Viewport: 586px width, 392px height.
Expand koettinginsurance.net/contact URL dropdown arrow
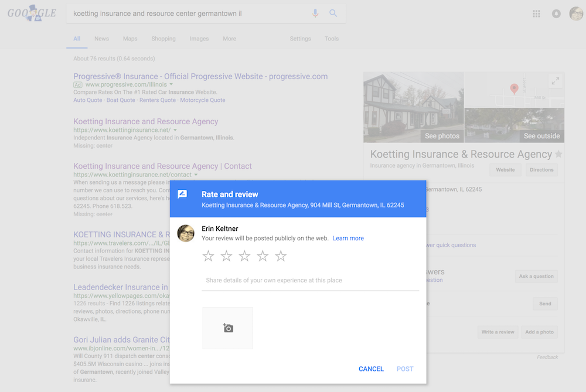pos(196,175)
